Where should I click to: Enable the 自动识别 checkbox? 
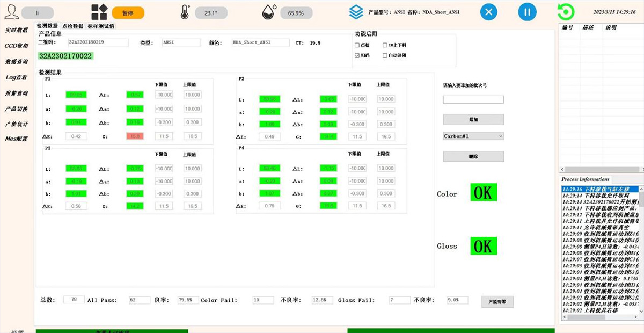coord(385,55)
